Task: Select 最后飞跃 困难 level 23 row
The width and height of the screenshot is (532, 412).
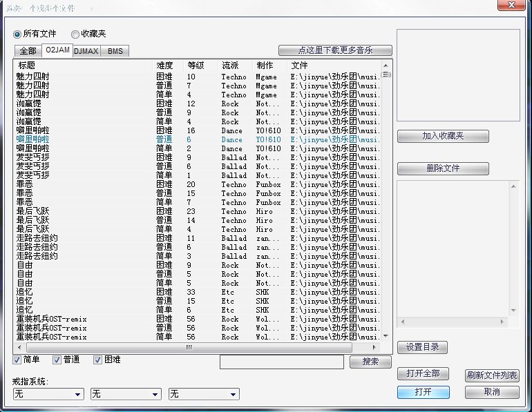Action: coord(198,211)
